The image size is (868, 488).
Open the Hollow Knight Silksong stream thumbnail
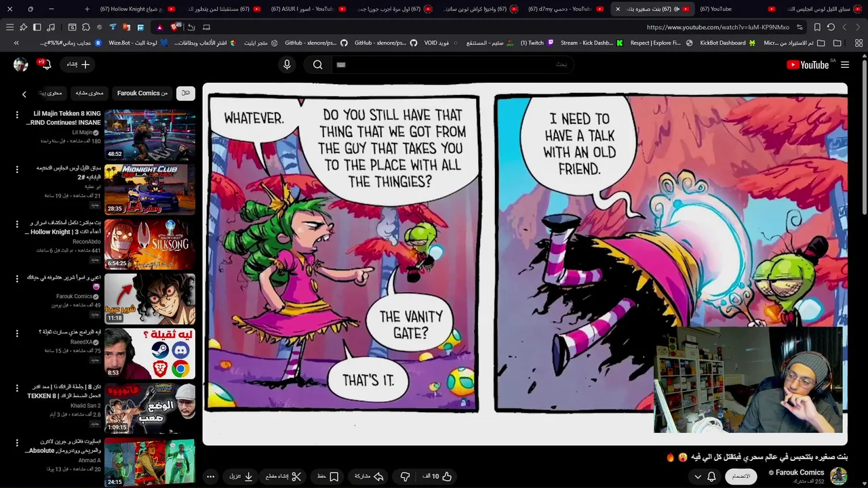pyautogui.click(x=150, y=244)
